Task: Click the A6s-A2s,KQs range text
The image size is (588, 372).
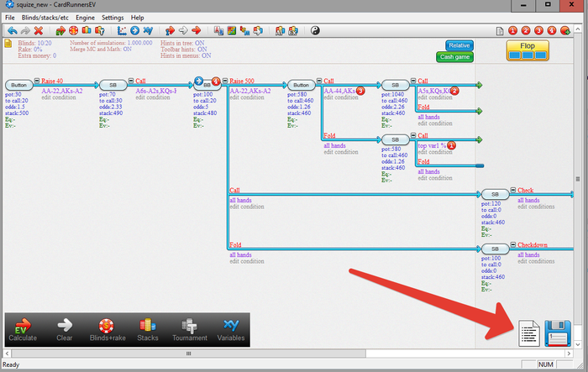Action: 156,91
